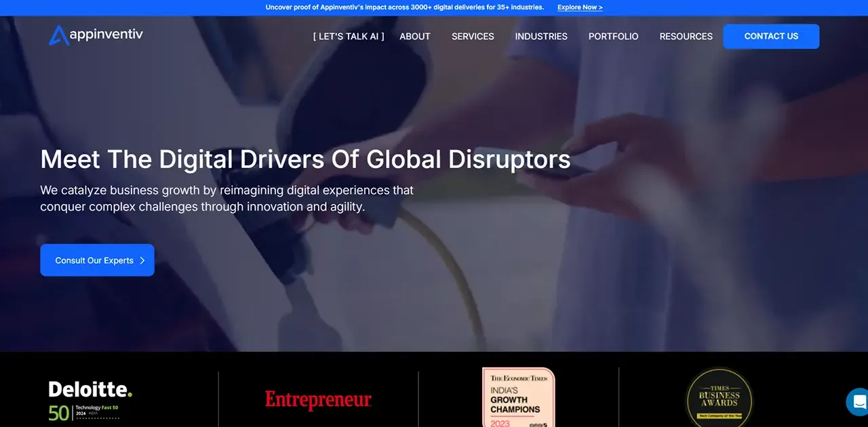
Task: Go to the PORTFOLIO page
Action: point(614,37)
